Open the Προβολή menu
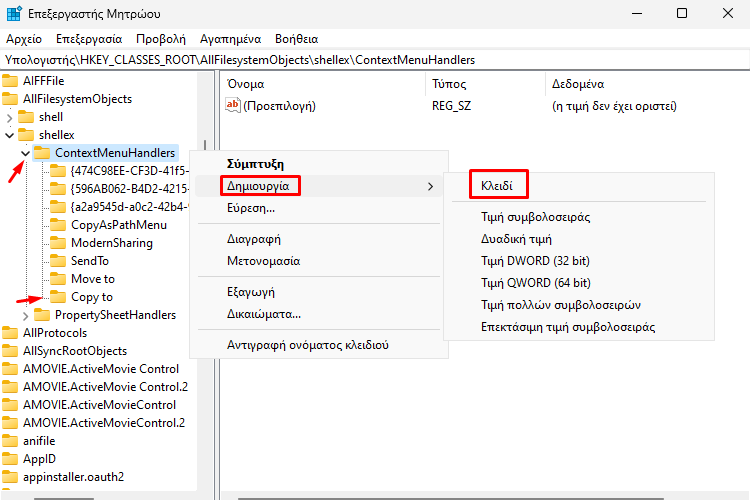The width and height of the screenshot is (750, 500). [161, 39]
